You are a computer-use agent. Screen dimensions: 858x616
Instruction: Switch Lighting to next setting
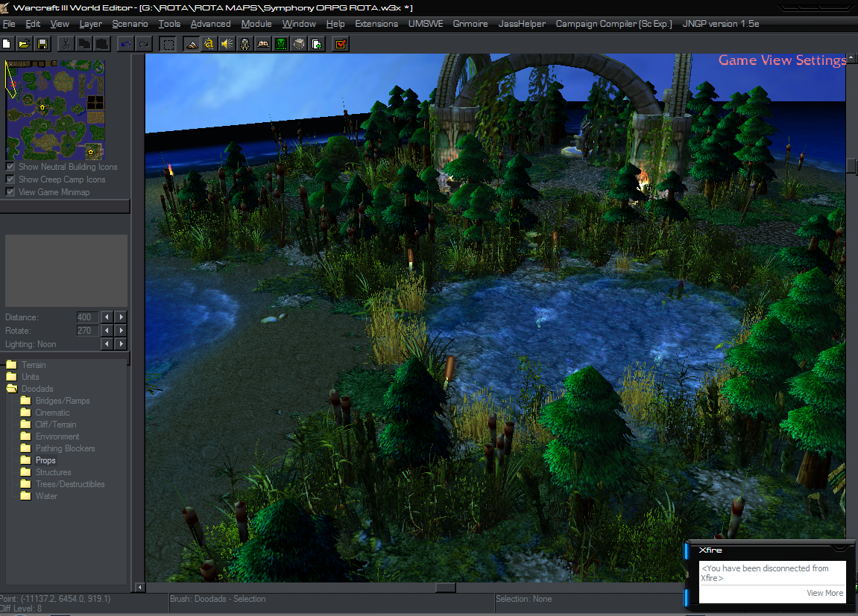click(122, 344)
